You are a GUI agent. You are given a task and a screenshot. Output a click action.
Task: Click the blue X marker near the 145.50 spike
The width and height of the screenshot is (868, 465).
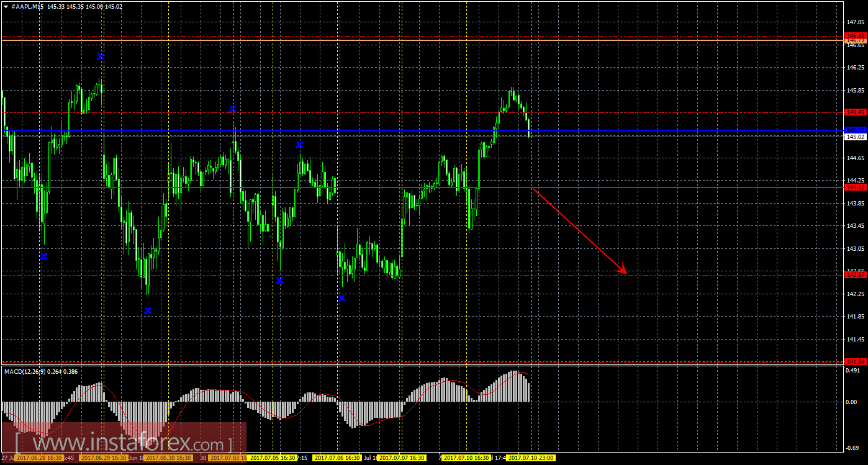click(232, 109)
